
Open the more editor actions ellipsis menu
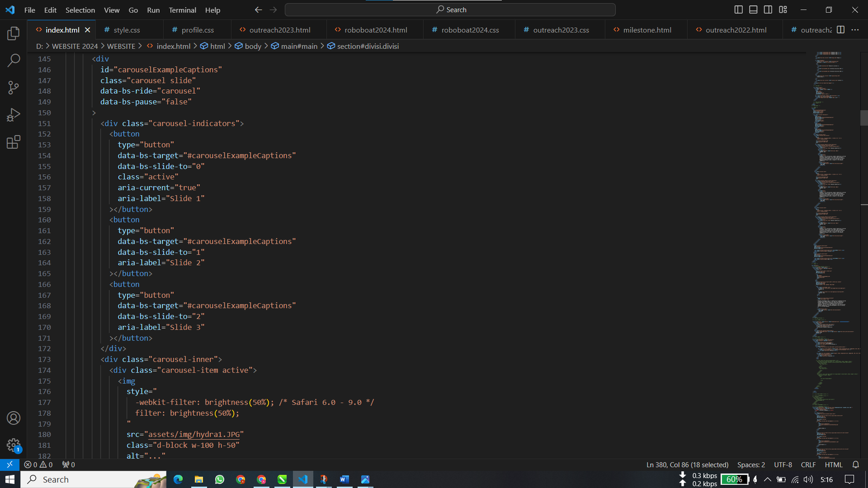coord(855,30)
